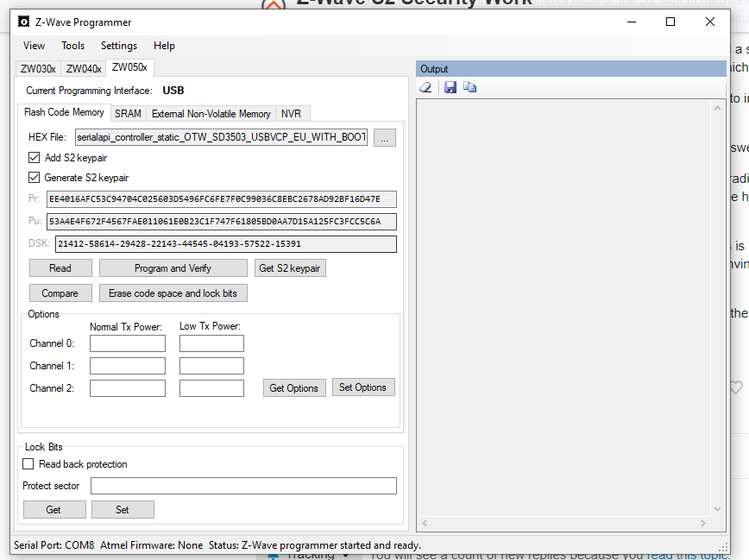Focus Channel 2 Low Tx Power field
This screenshot has width=749, height=560.
pyautogui.click(x=211, y=388)
